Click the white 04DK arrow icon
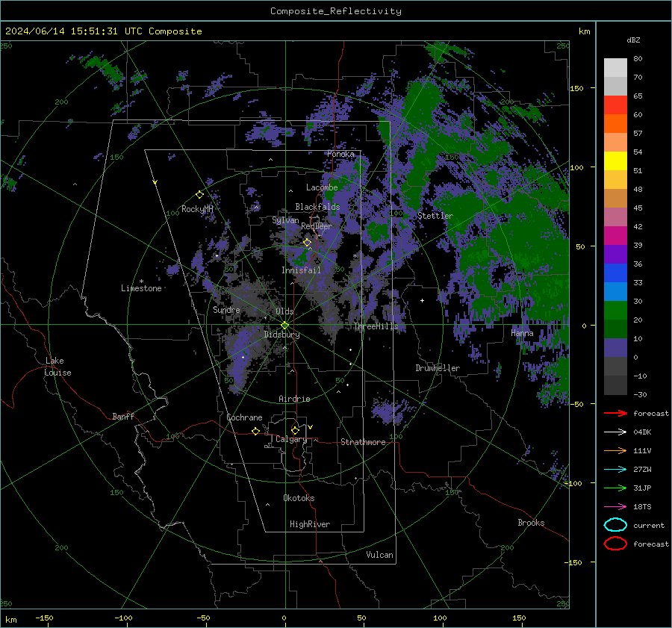Screen dimensions: 672x628 615,432
